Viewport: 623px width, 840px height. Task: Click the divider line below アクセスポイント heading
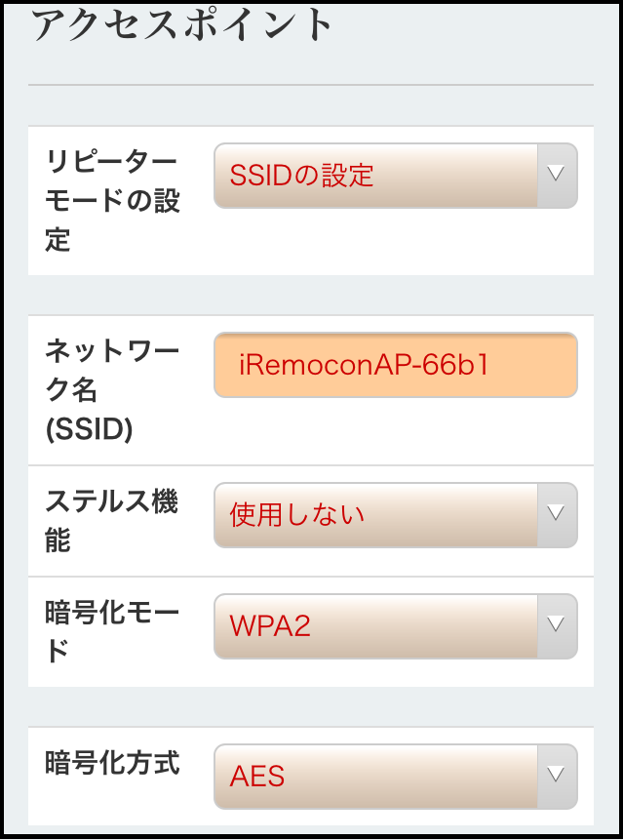coord(311,86)
